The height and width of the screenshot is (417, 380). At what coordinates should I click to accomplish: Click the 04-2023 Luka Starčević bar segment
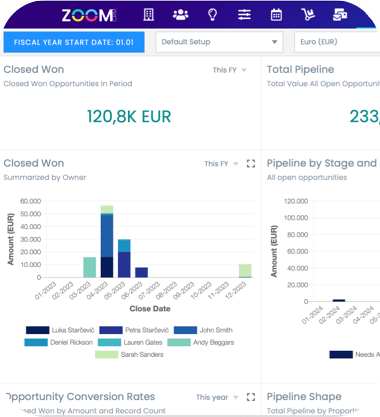click(x=107, y=267)
